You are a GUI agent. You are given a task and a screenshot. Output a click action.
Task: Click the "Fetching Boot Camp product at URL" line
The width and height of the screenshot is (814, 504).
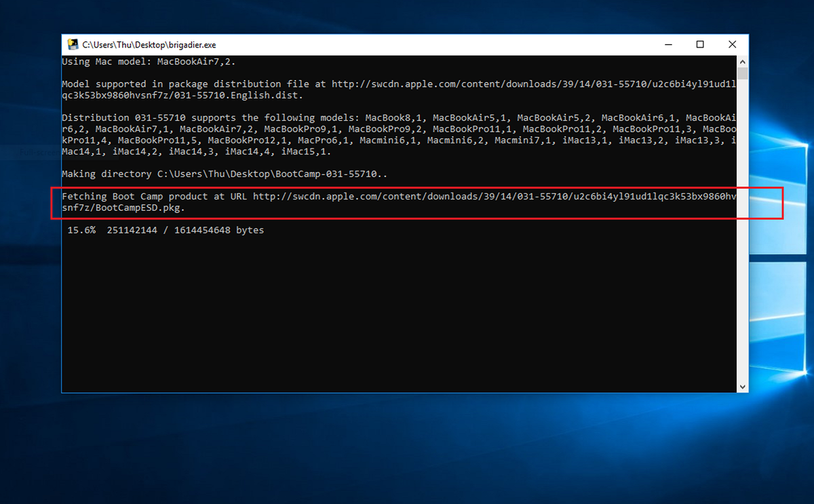(399, 196)
